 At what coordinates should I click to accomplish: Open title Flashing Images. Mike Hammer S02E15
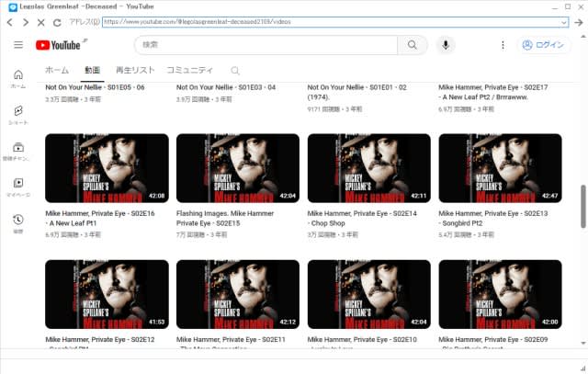pyautogui.click(x=225, y=219)
